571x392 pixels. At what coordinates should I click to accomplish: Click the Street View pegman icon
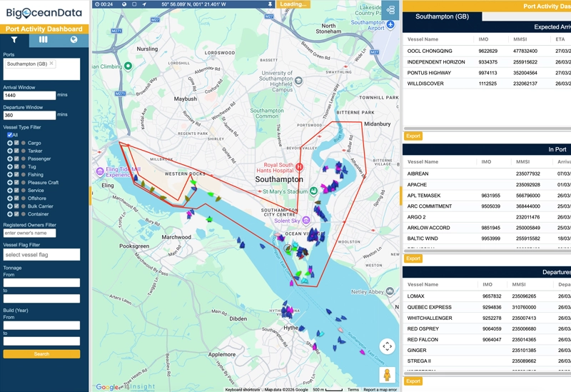coord(387,375)
